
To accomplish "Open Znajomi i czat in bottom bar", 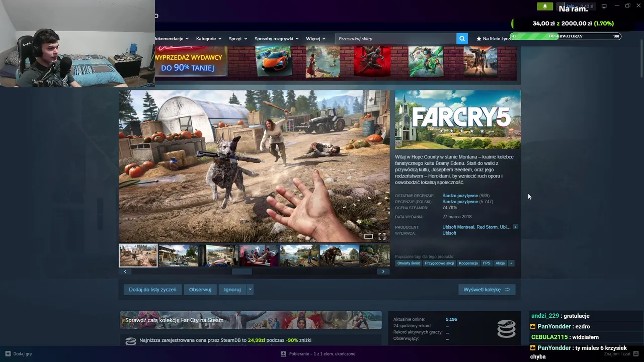I will pos(617,354).
